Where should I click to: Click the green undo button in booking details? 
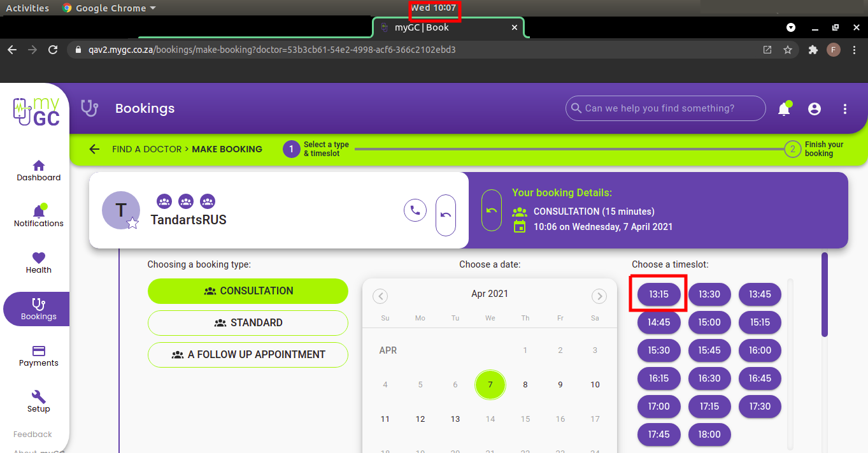pos(492,210)
